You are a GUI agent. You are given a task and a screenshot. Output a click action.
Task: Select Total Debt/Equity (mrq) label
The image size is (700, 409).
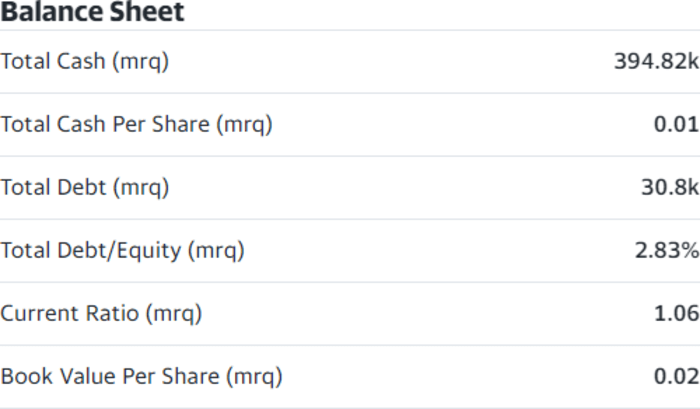point(123,250)
